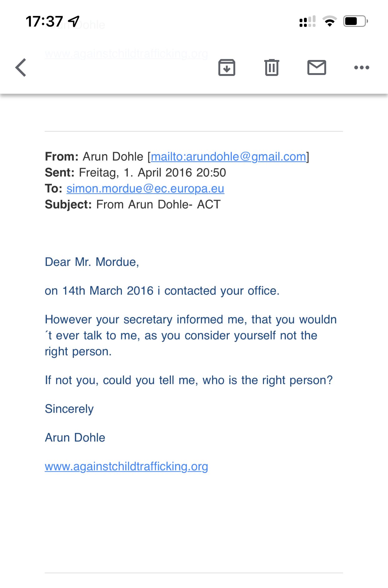Screen dimensions: 388x588
Task: Tap the location arrow in status bar
Action: coord(74,21)
